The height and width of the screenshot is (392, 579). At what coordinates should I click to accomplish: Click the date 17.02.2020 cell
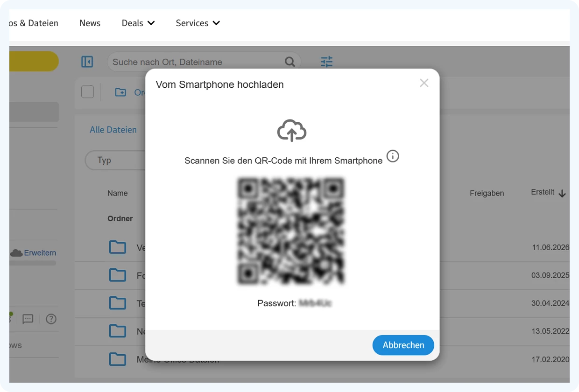[551, 360]
